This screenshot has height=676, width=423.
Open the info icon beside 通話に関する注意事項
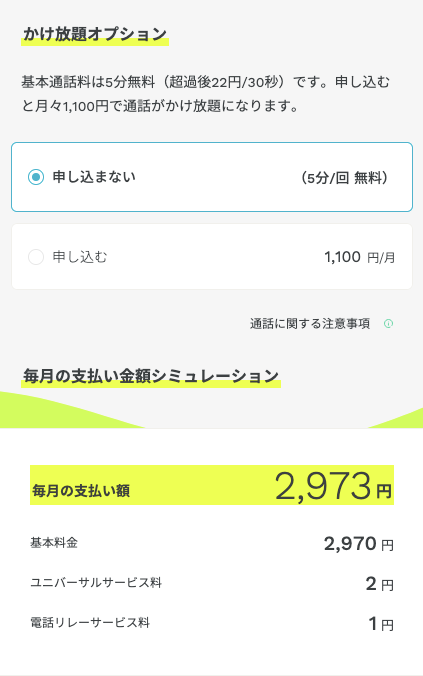pyautogui.click(x=389, y=323)
